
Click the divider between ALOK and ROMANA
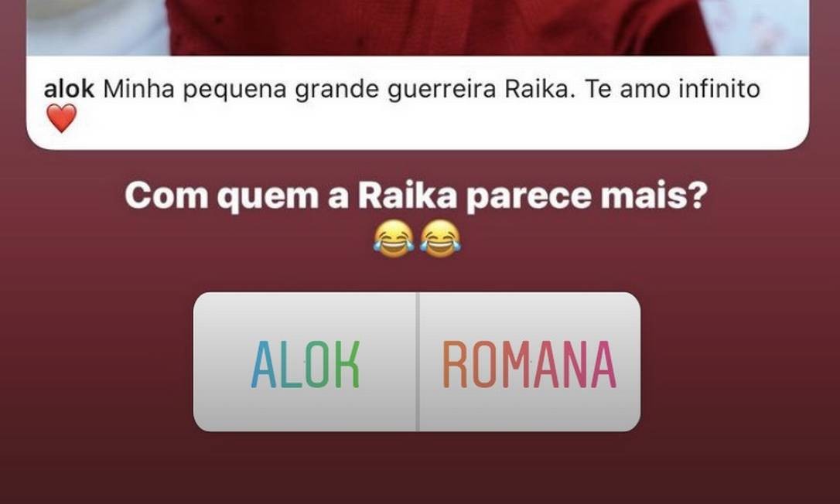tap(418, 362)
